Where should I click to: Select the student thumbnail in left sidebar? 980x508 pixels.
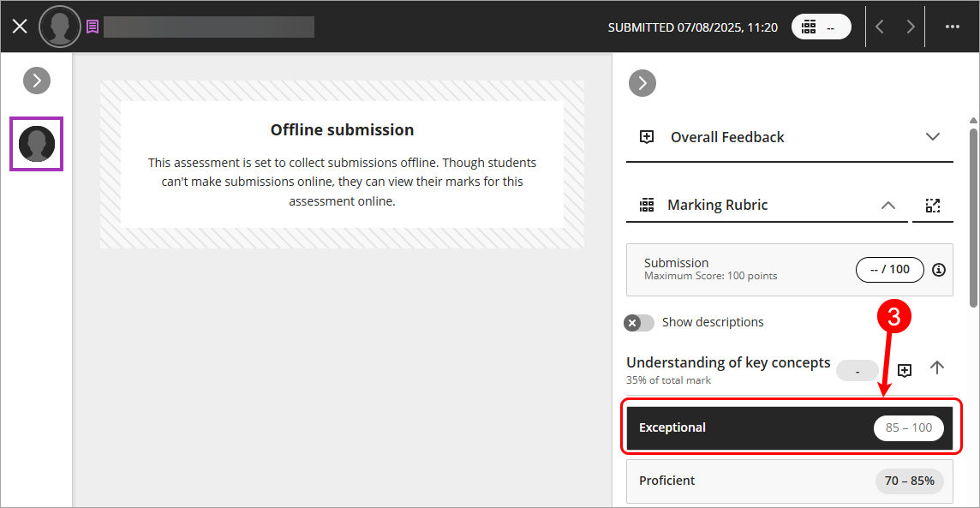tap(37, 143)
